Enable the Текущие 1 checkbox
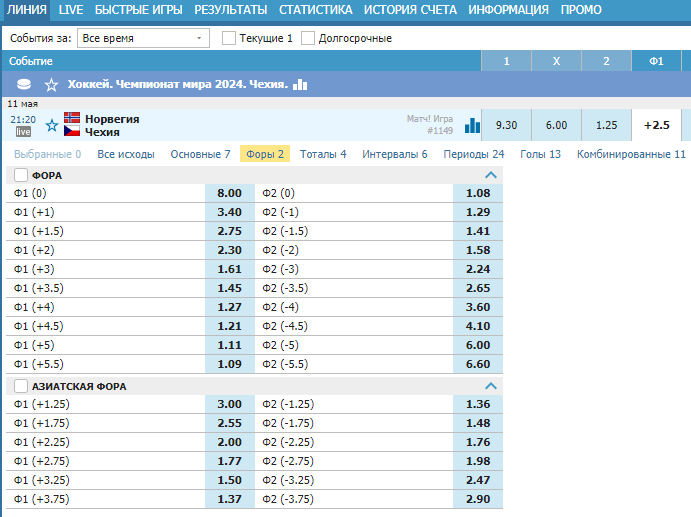The width and height of the screenshot is (691, 517). coord(229,38)
